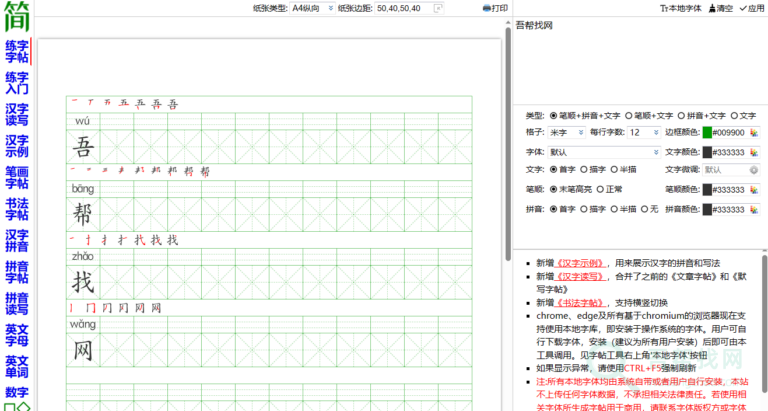768x411 pixels.
Task: Click the 应用 apply checkmark
Action: coord(743,8)
